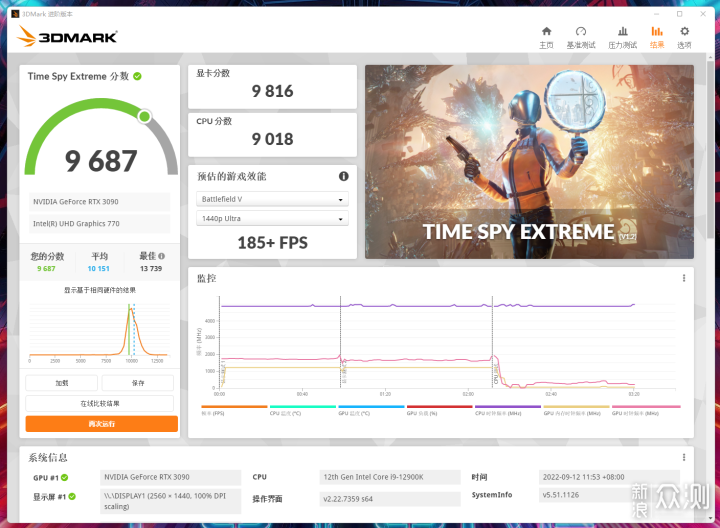Click the SystemInfo version v5.51.1126
The image size is (720, 528).
[x=609, y=495]
